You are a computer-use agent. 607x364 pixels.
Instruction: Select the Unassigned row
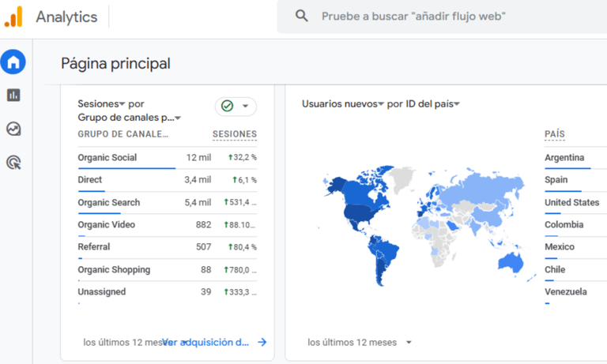pyautogui.click(x=168, y=292)
